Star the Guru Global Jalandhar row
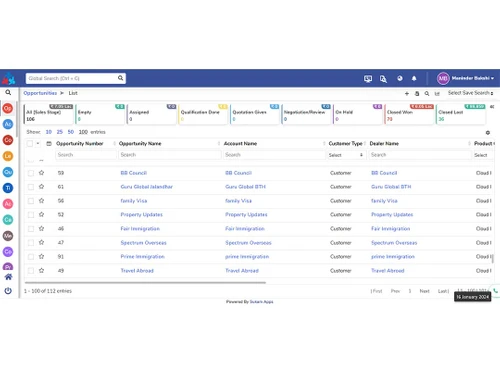The image size is (500, 375). click(x=41, y=187)
